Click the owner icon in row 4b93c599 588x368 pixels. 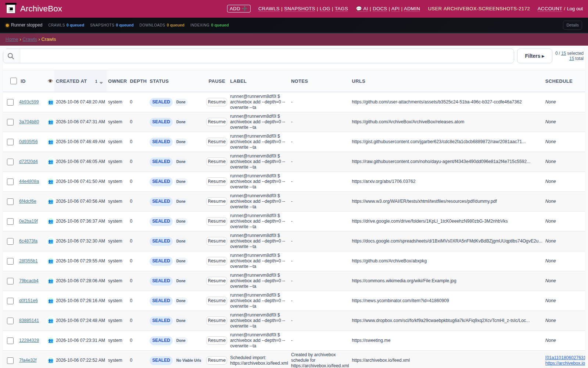[51, 102]
